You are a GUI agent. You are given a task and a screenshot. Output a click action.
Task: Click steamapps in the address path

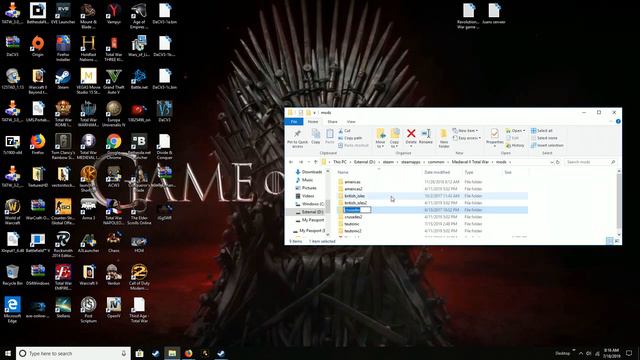pyautogui.click(x=411, y=162)
